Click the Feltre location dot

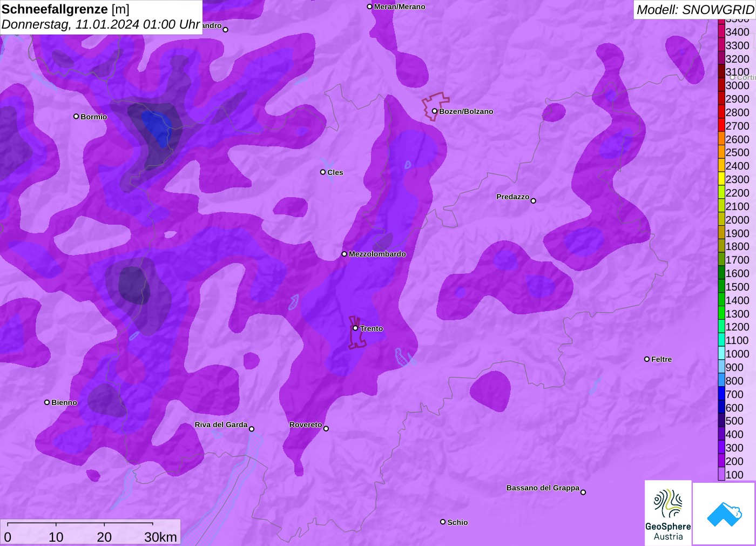point(647,359)
